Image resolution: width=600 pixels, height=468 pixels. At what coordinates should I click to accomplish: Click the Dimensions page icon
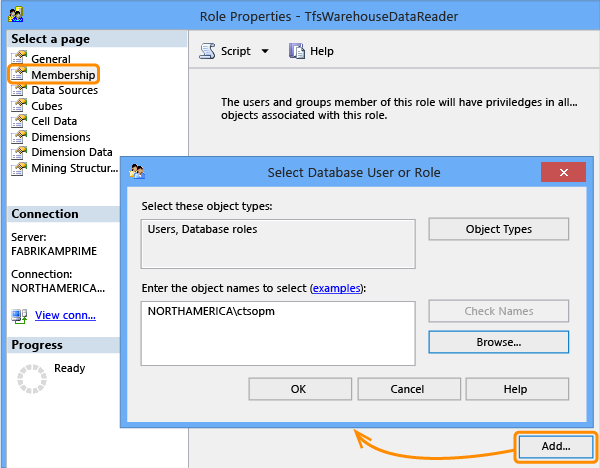(19, 136)
